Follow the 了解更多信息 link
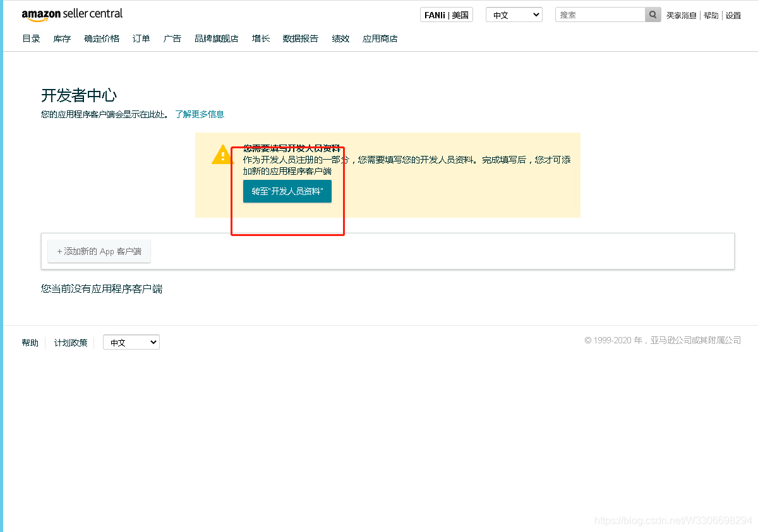 click(x=200, y=114)
